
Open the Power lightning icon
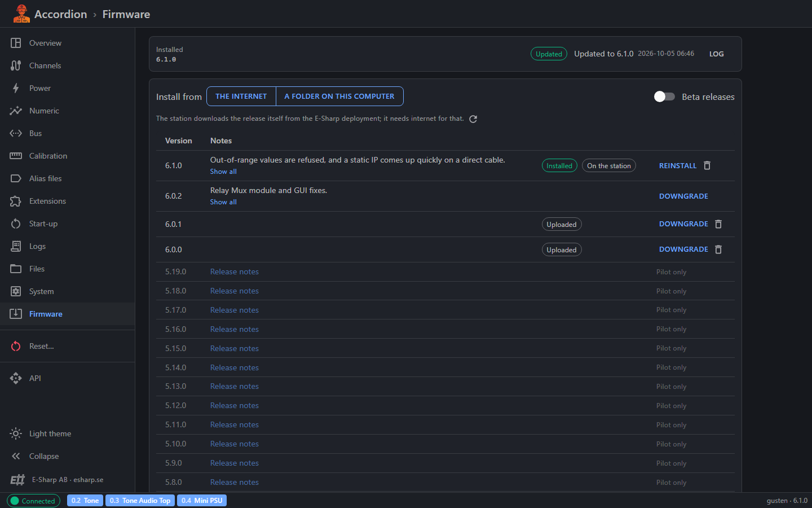pyautogui.click(x=16, y=88)
